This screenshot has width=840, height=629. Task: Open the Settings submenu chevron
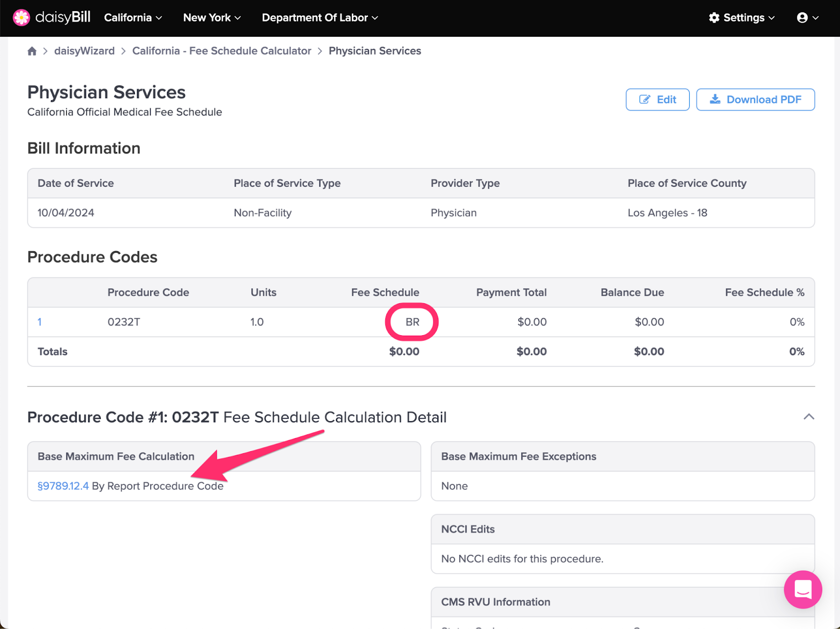point(771,17)
